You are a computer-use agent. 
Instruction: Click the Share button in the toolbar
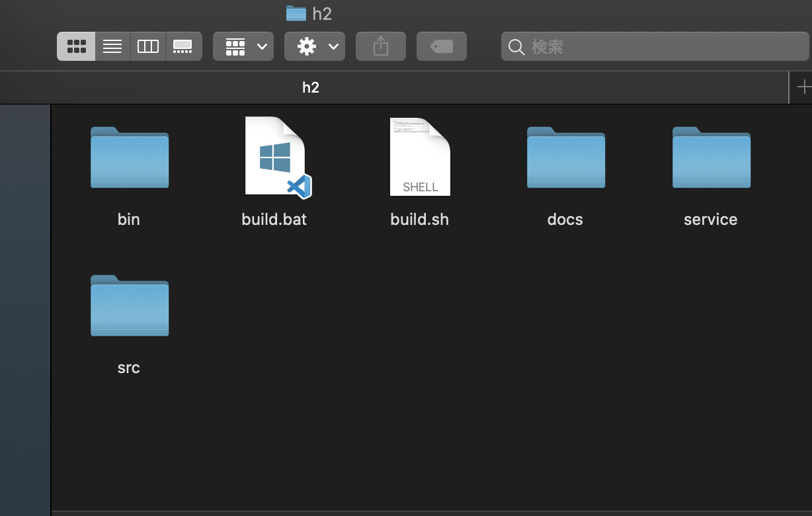tap(380, 46)
